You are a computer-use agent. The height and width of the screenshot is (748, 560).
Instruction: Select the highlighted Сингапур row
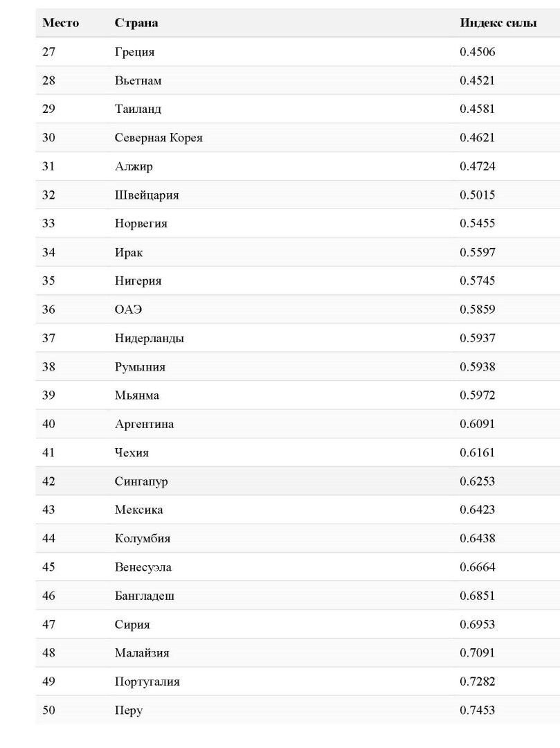click(141, 481)
